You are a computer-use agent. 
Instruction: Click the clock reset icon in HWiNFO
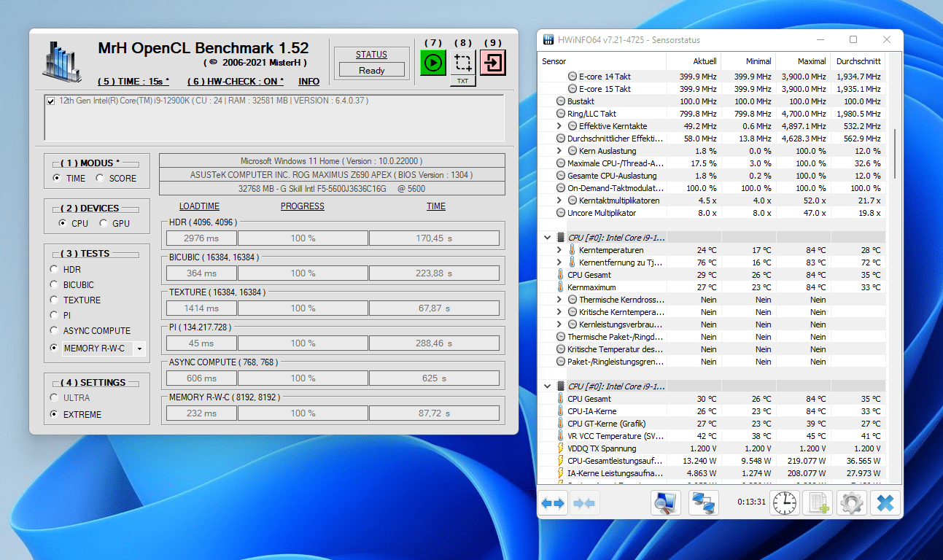[785, 503]
